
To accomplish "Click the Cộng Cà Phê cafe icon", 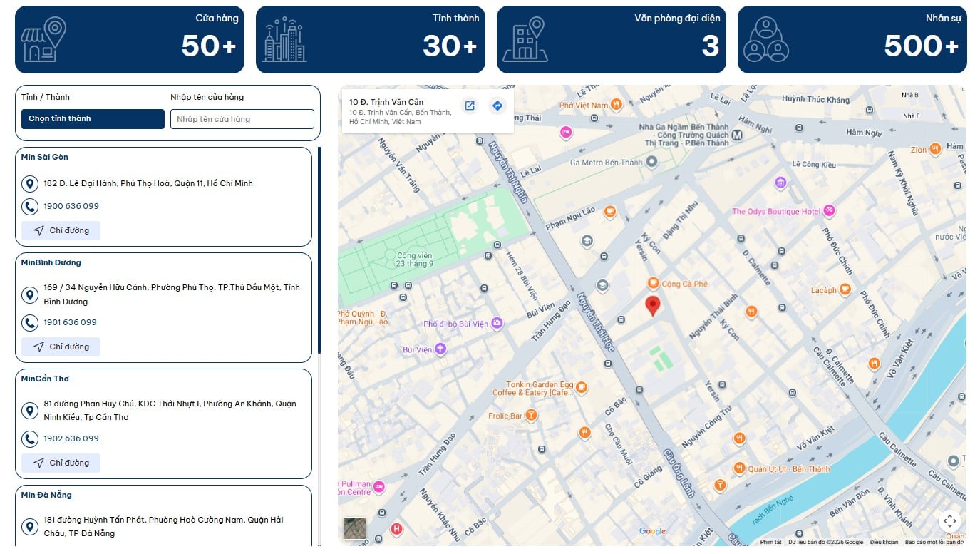I will [653, 283].
